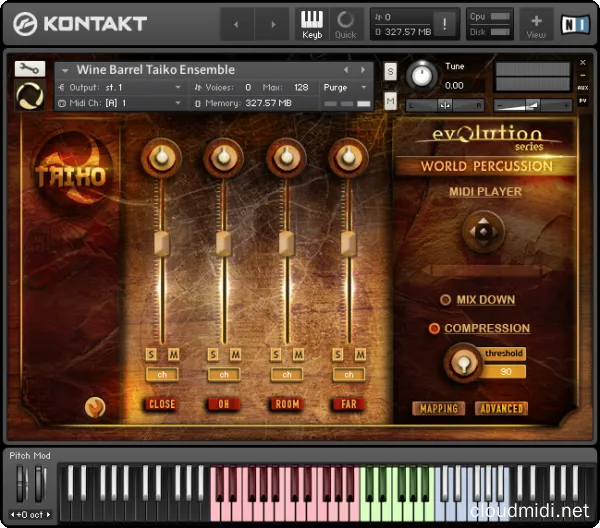
Task: Toggle the Keyb on-screen keyboard
Action: point(312,24)
